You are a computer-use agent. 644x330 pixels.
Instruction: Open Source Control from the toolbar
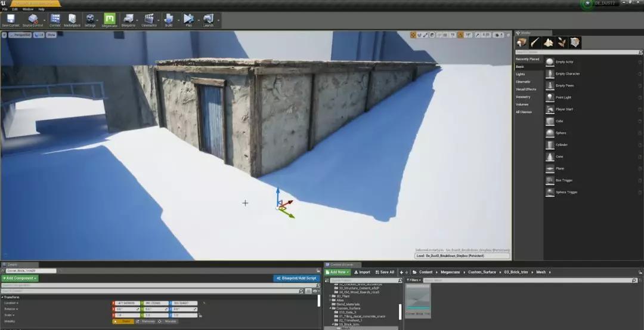[32, 20]
